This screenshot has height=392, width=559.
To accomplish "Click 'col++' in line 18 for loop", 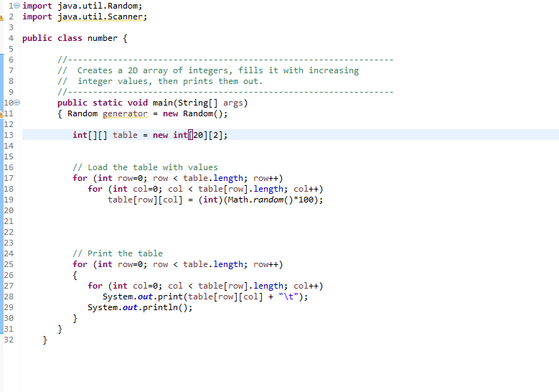I will point(306,189).
